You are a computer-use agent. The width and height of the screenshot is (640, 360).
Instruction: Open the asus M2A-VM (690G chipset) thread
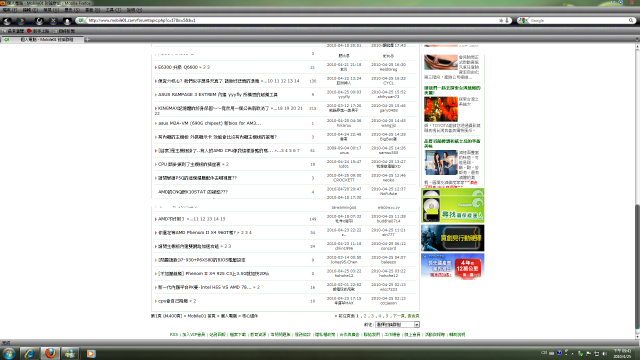(x=209, y=123)
